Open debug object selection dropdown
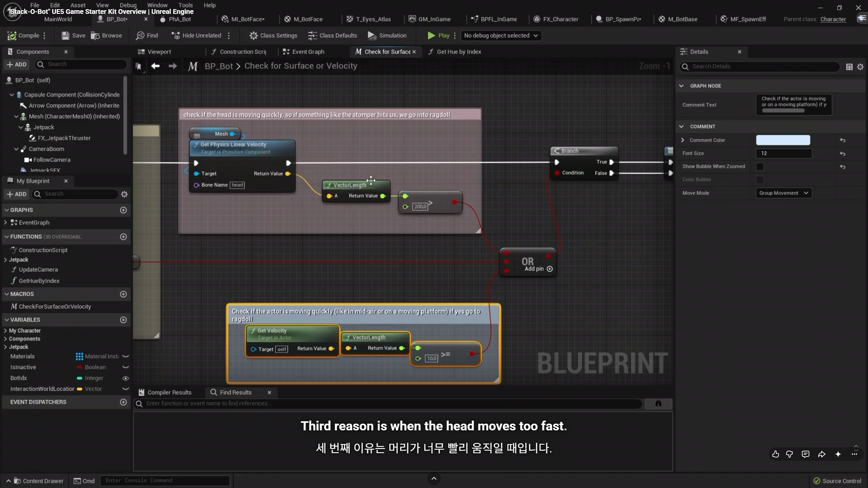 [500, 36]
